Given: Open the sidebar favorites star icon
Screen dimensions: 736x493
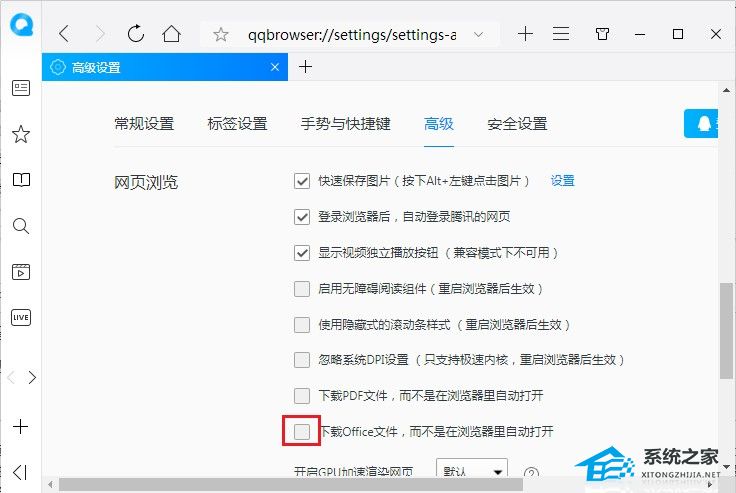Looking at the screenshot, I should pos(21,134).
